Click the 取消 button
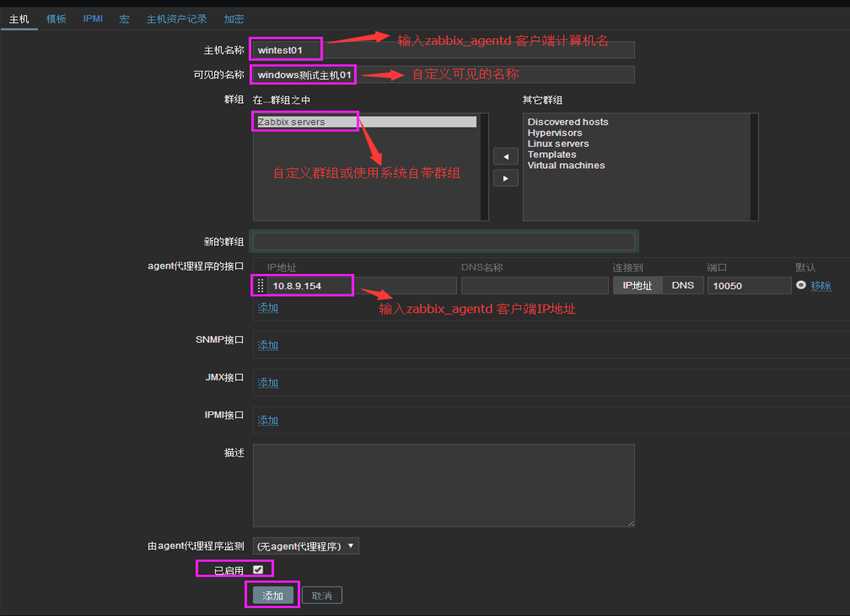The image size is (850, 616). (322, 595)
